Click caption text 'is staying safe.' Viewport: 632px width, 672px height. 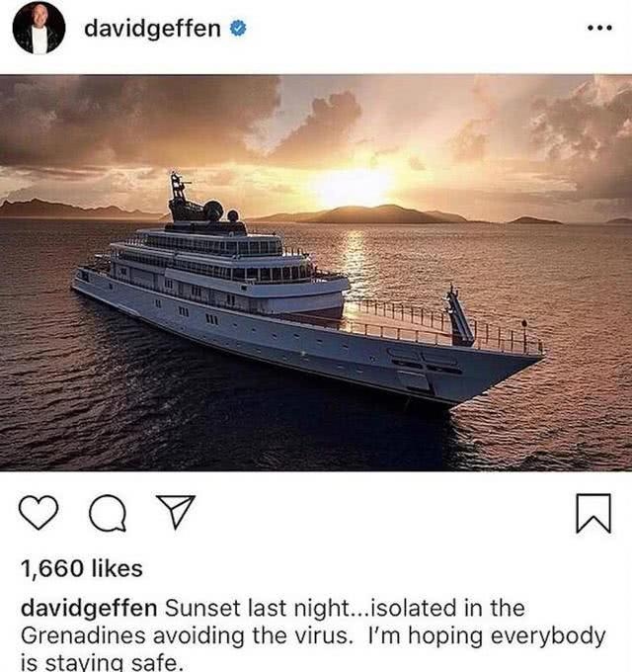point(102,662)
